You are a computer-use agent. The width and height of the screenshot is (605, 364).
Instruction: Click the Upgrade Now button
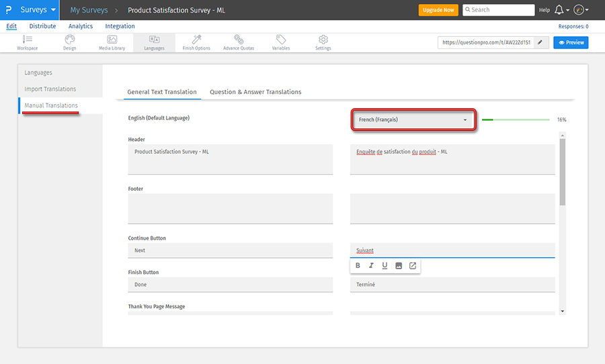[x=438, y=10]
